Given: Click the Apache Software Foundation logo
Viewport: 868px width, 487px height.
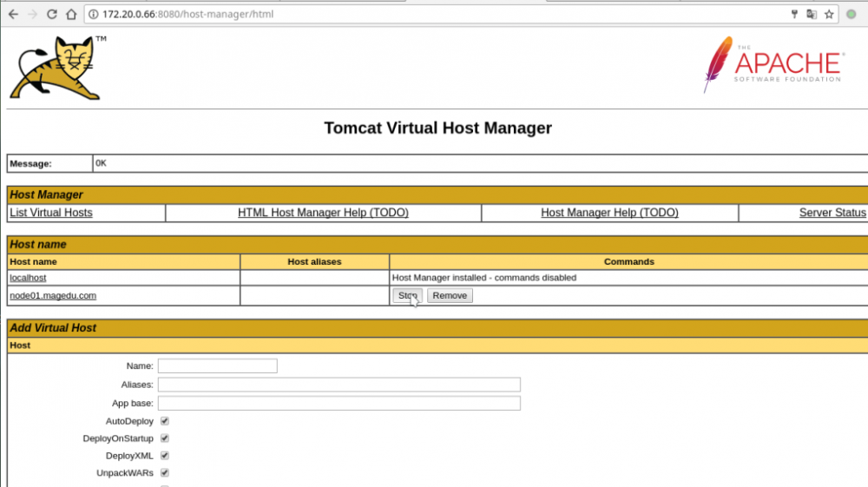Looking at the screenshot, I should click(x=774, y=65).
